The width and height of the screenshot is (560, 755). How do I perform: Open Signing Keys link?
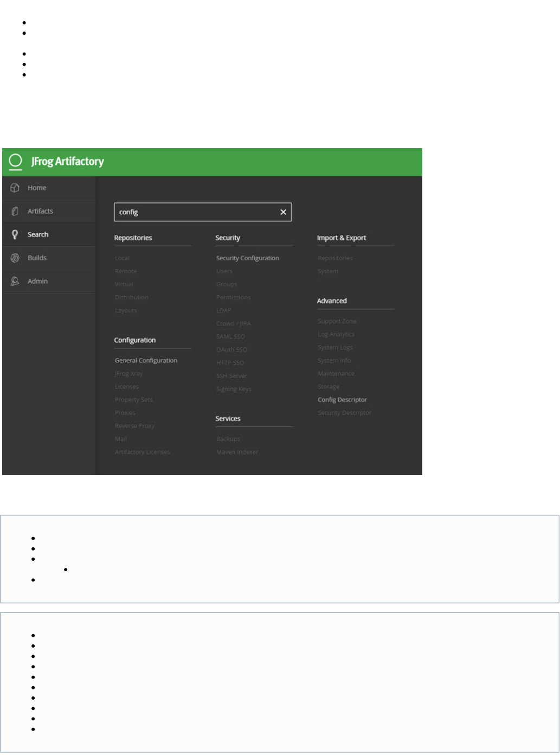pyautogui.click(x=234, y=389)
